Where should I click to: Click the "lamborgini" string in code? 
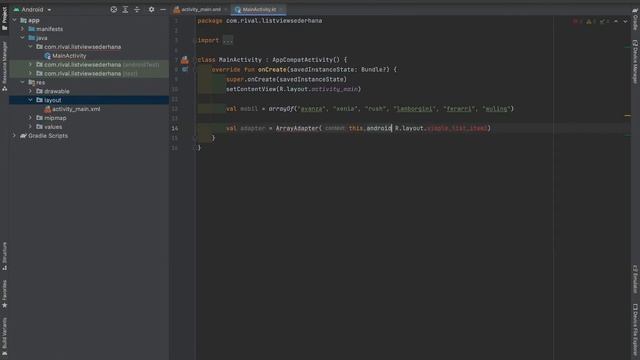pos(414,109)
